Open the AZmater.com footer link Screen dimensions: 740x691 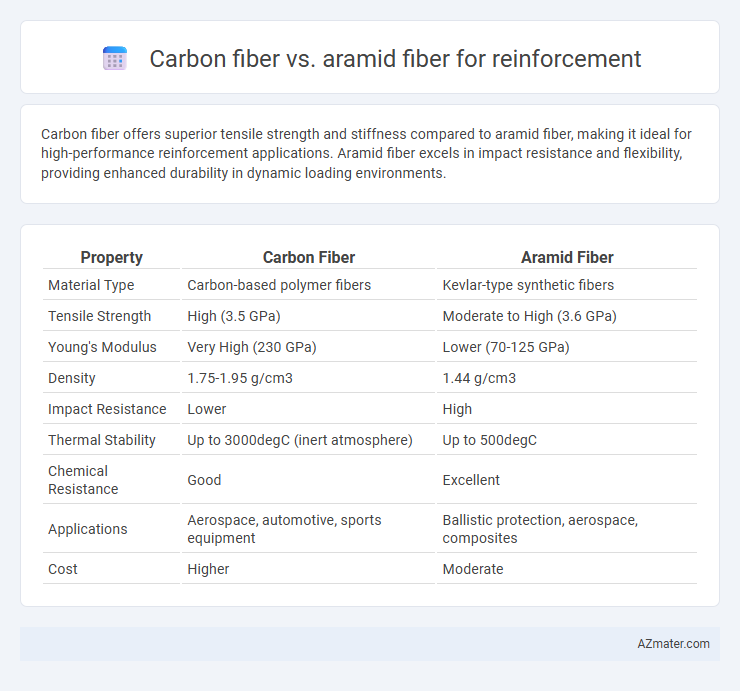click(673, 644)
